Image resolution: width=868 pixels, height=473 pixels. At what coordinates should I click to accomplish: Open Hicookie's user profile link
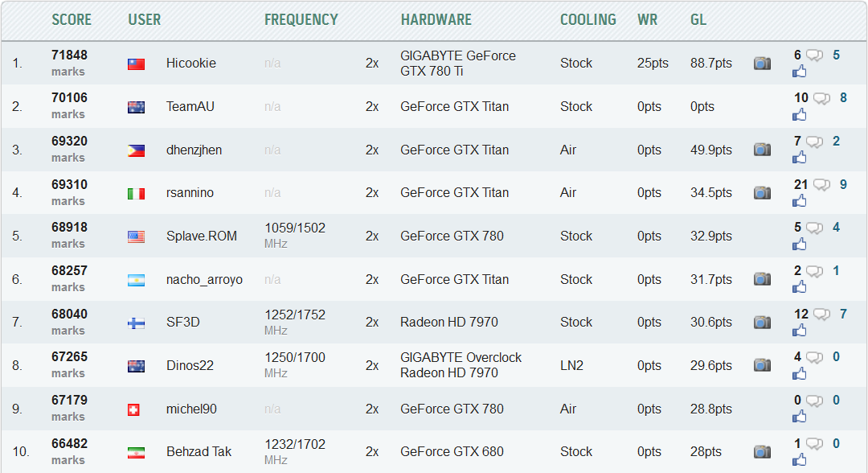[x=191, y=63]
